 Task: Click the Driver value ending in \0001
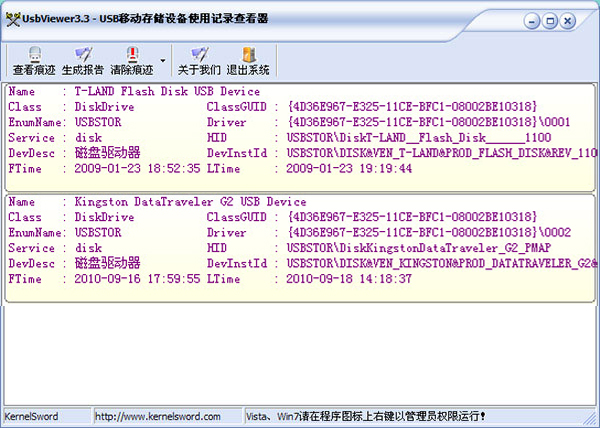[429, 122]
